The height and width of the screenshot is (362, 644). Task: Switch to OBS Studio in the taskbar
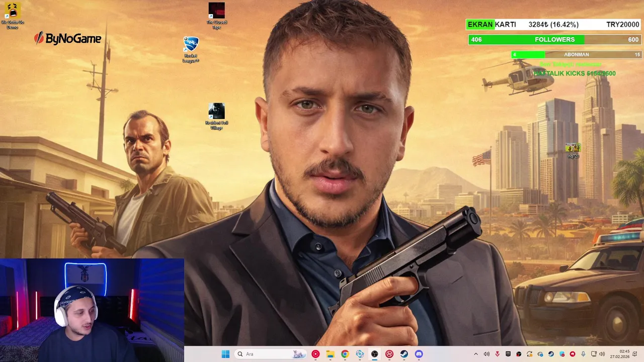pos(374,354)
